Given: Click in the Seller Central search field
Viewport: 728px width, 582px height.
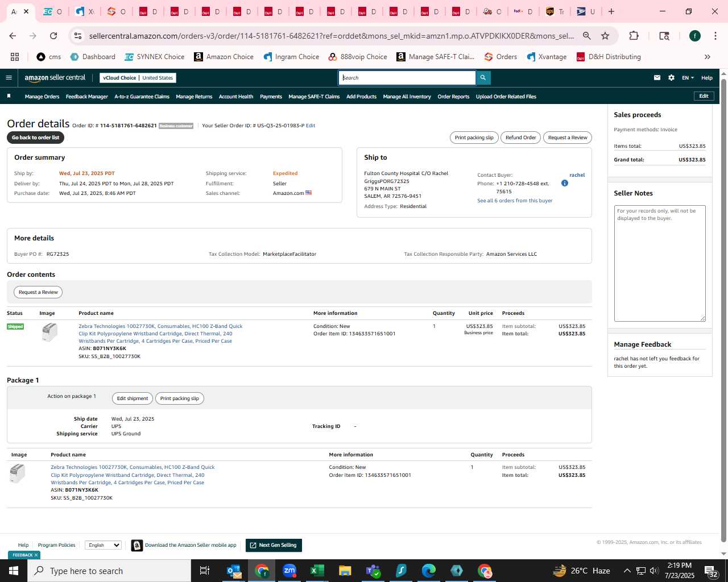Looking at the screenshot, I should tap(407, 78).
